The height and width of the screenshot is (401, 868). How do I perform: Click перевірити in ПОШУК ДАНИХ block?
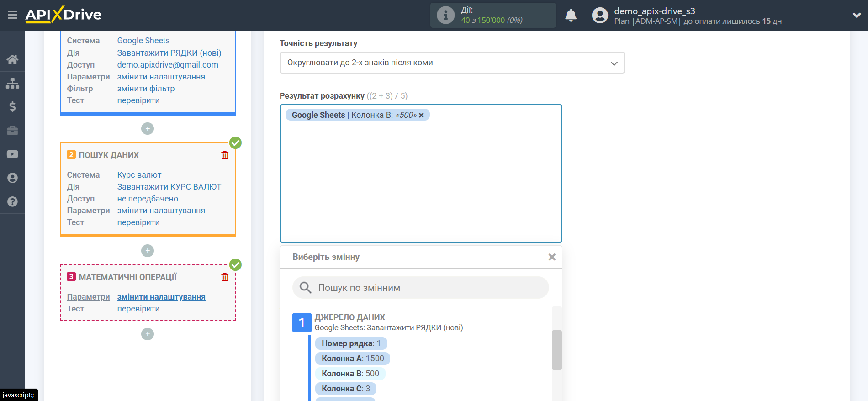tap(138, 222)
